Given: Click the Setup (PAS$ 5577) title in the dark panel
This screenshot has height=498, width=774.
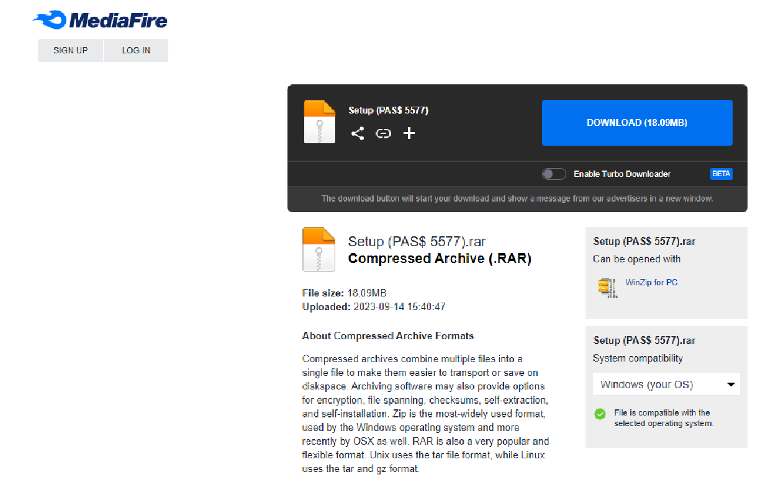Looking at the screenshot, I should (x=388, y=110).
